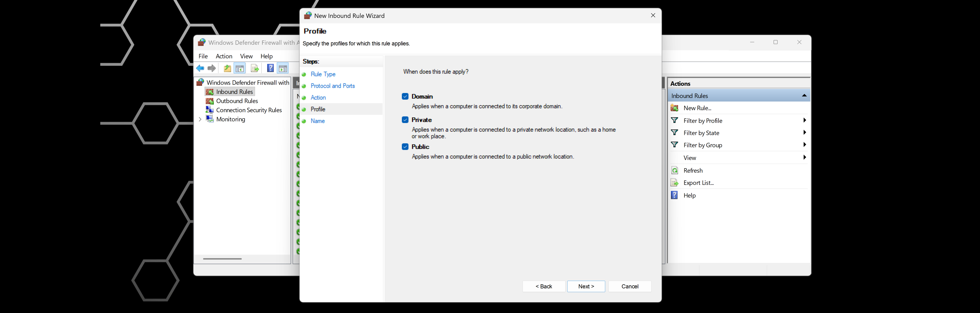Image resolution: width=980 pixels, height=313 pixels.
Task: Minimize the firewall console window
Action: click(752, 42)
